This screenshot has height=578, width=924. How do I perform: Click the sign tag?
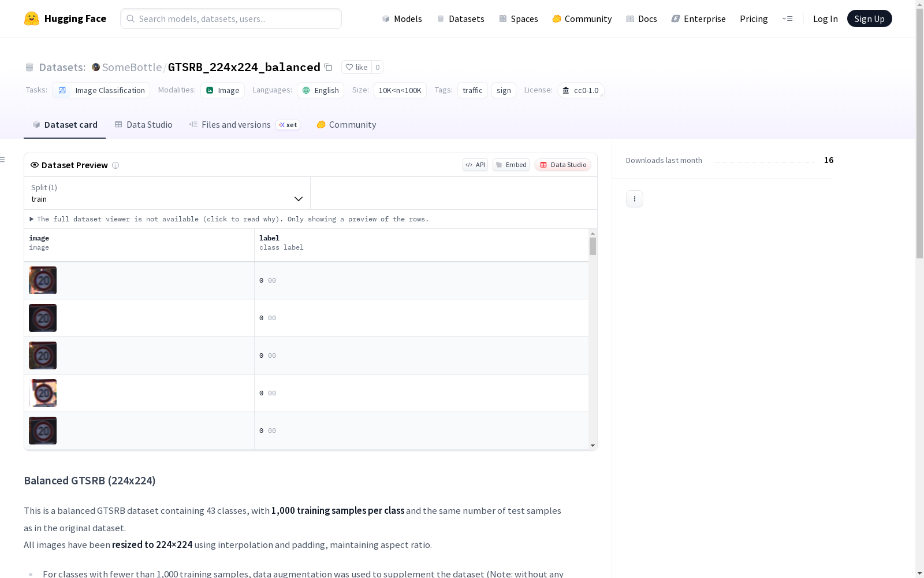tap(504, 90)
